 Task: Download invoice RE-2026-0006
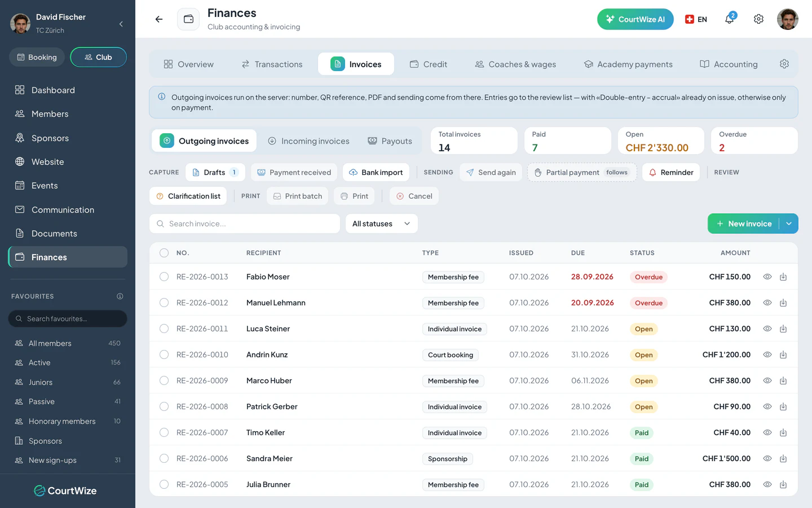pos(783,458)
